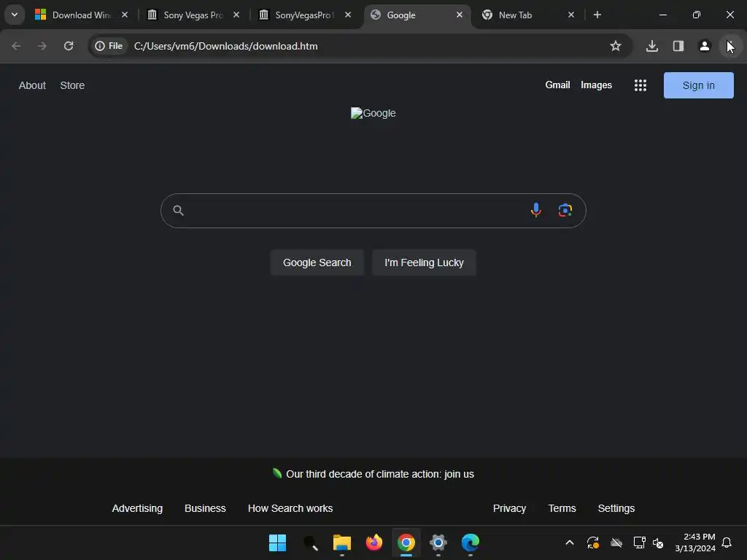Open the Advertising footer link

[137, 508]
